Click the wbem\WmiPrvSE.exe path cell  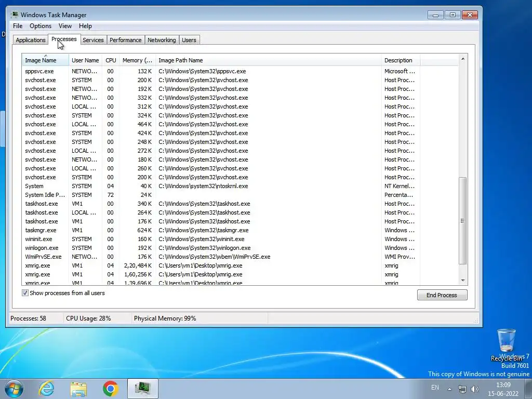point(215,257)
